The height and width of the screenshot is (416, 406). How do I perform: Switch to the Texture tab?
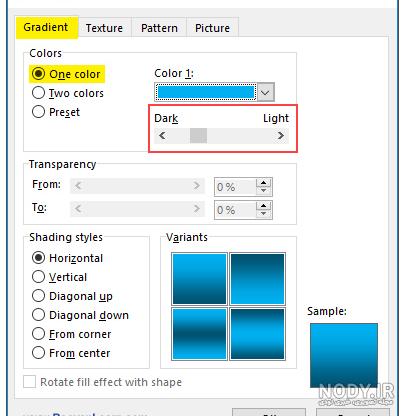coord(104,28)
